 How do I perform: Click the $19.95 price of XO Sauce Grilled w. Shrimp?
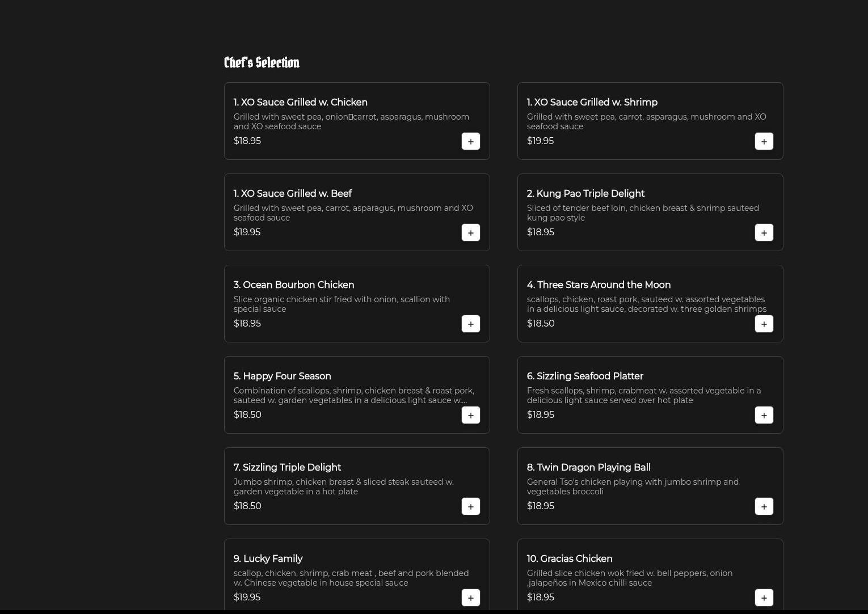pos(540,141)
